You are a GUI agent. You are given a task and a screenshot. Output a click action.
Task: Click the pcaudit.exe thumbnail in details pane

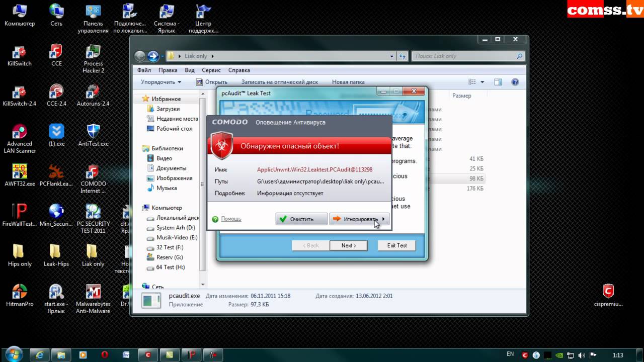pos(151,300)
